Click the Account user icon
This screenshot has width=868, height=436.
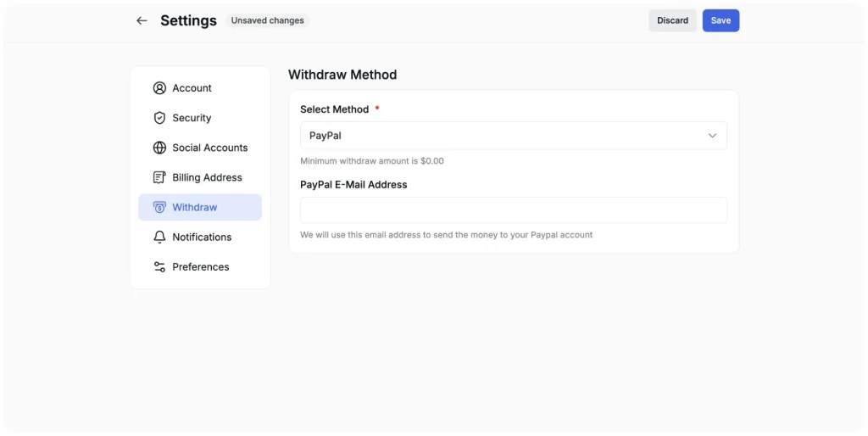pyautogui.click(x=159, y=88)
